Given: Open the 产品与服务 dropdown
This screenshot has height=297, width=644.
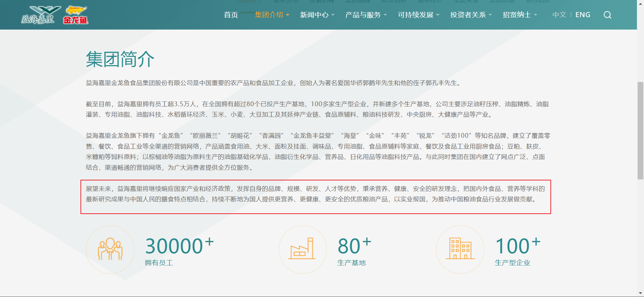Looking at the screenshot, I should 366,15.
